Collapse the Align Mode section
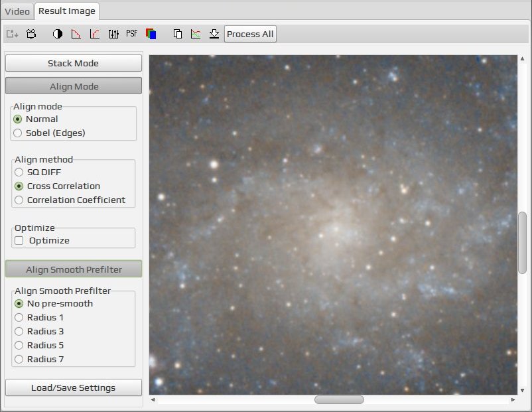This screenshot has width=532, height=412. point(74,86)
